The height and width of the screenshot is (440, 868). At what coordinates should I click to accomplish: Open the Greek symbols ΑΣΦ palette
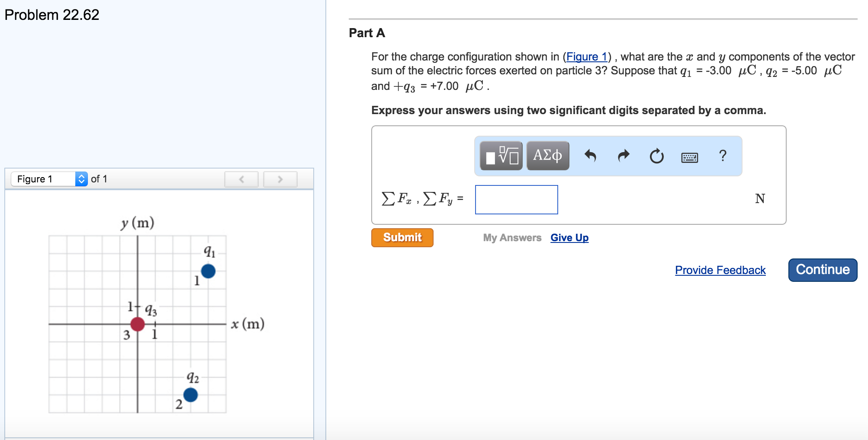pyautogui.click(x=547, y=156)
